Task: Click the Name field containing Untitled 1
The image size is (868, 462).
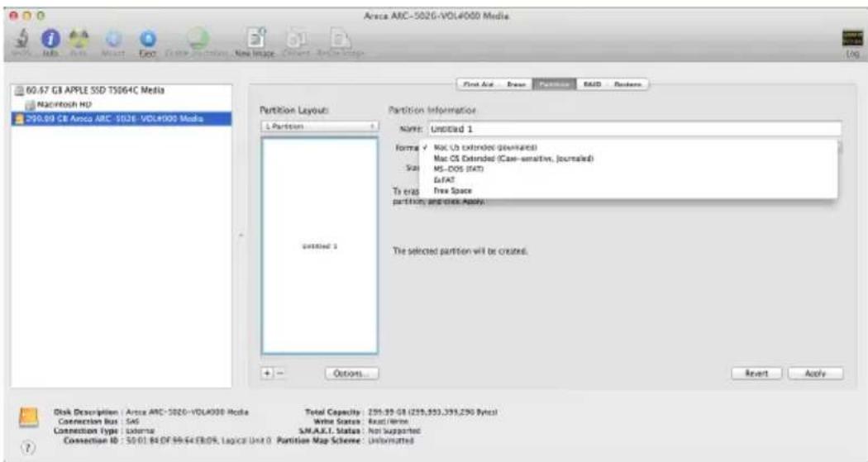Action: point(634,128)
